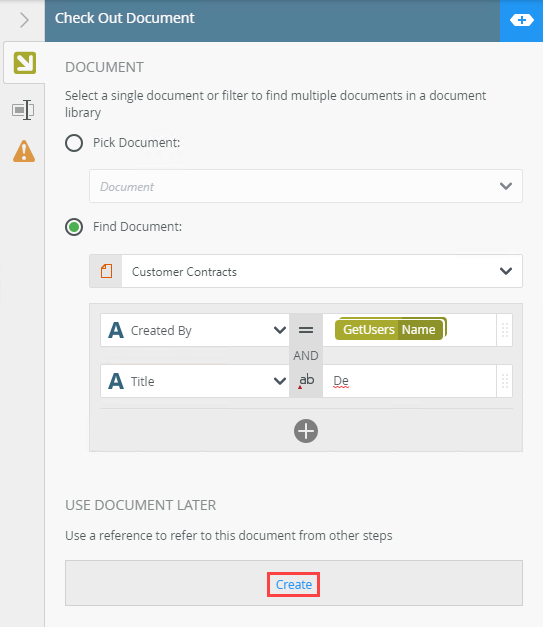Click drag handle of Created By filter
The height and width of the screenshot is (627, 543).
point(505,330)
